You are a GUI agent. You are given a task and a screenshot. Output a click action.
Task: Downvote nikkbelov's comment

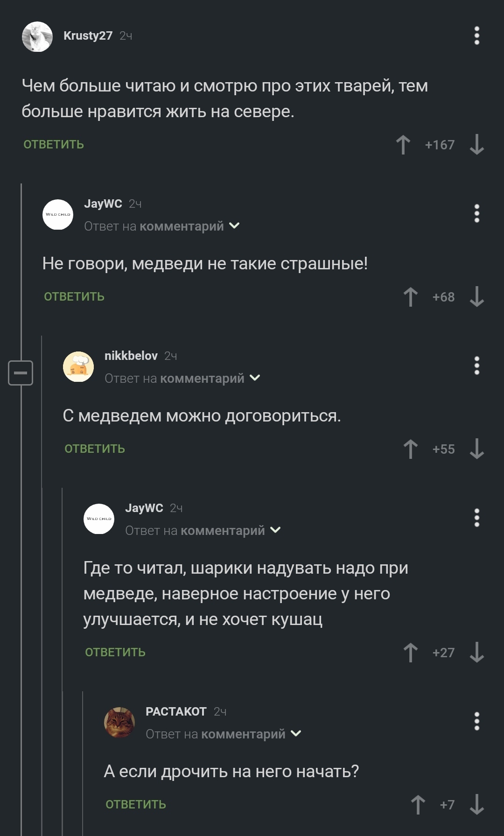pos(476,449)
